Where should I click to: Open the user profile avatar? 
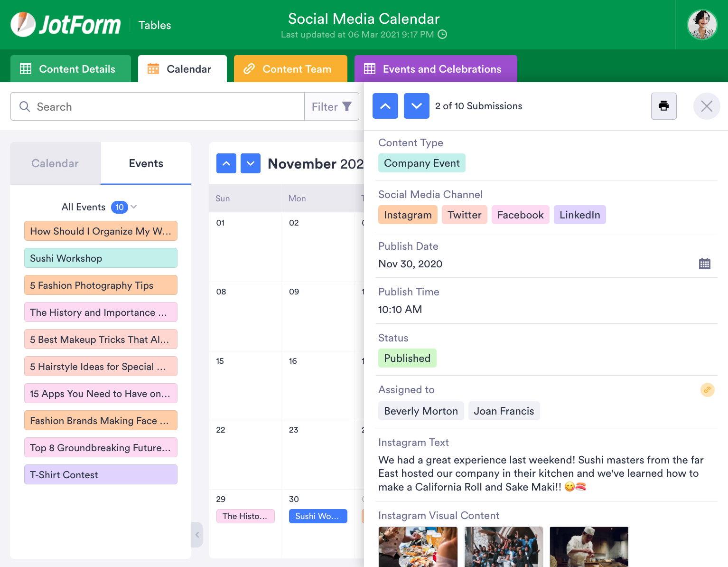click(x=702, y=24)
